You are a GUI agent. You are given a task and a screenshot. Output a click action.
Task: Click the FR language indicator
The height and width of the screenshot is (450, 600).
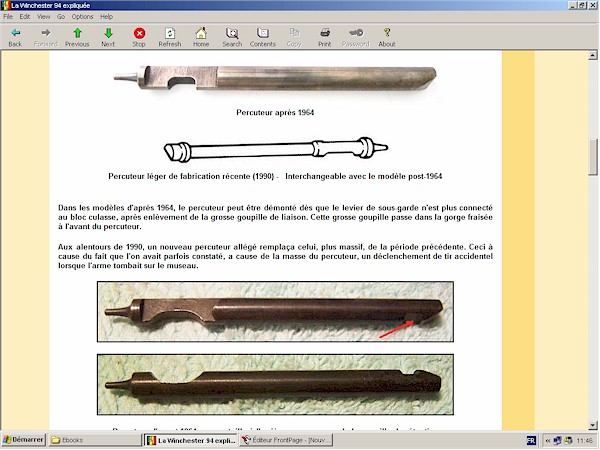pyautogui.click(x=531, y=440)
